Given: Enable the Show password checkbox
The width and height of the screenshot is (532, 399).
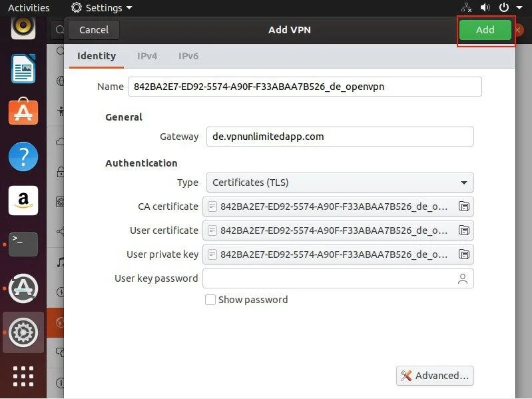Looking at the screenshot, I should click(x=210, y=300).
